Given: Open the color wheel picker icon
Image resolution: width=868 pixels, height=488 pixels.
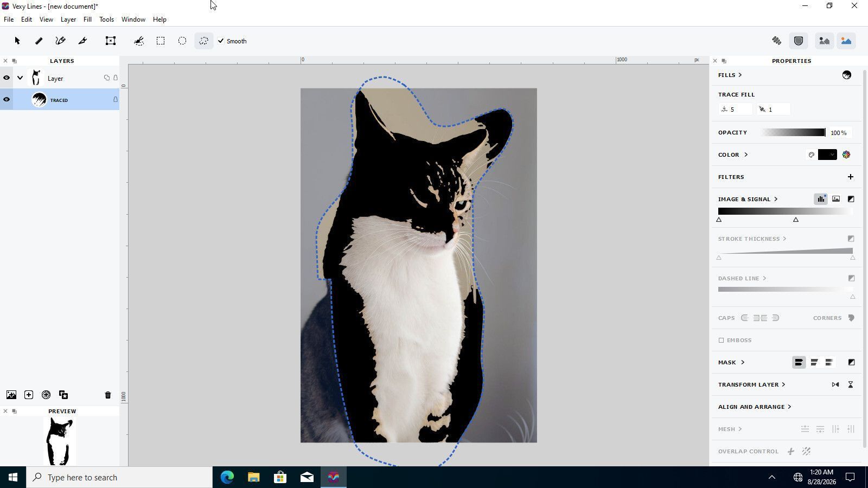Looking at the screenshot, I should coord(846,155).
